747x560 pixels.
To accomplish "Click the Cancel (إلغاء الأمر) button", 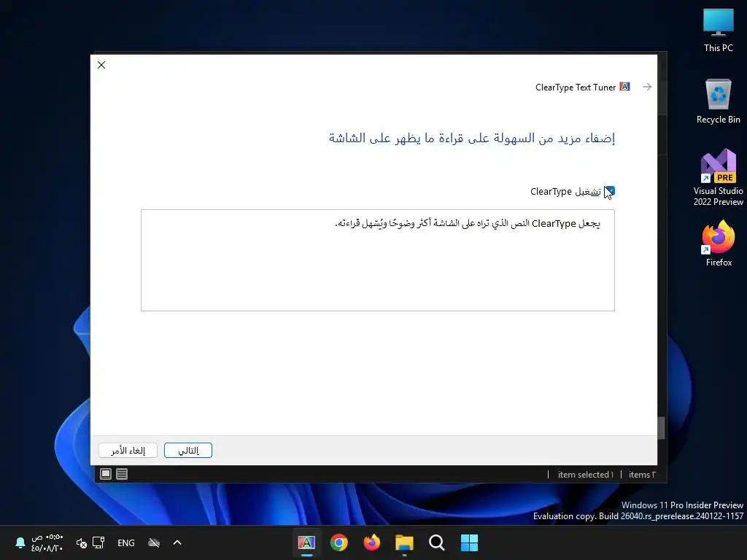I will tap(128, 451).
